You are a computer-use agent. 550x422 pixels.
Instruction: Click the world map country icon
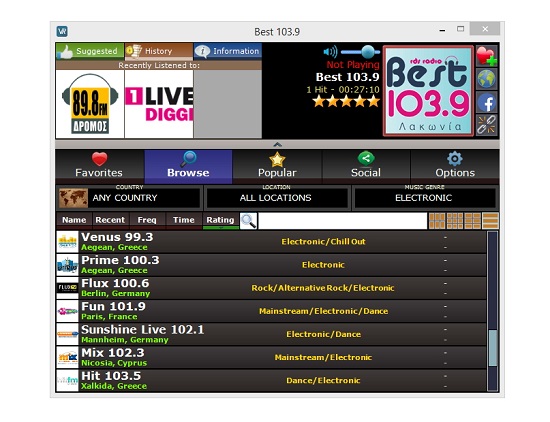coord(73,198)
